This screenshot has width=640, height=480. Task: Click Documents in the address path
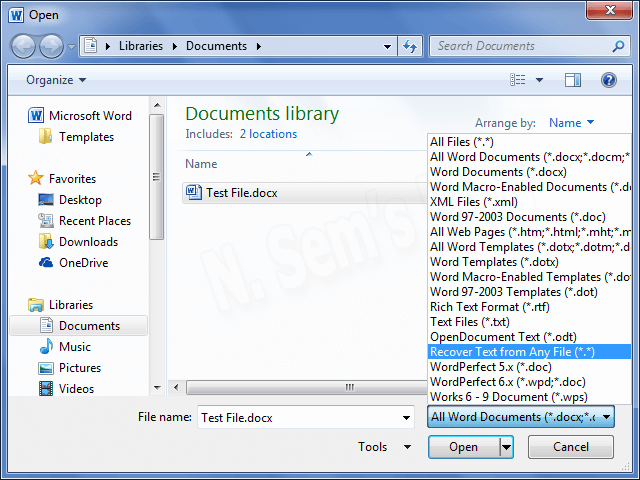point(216,46)
